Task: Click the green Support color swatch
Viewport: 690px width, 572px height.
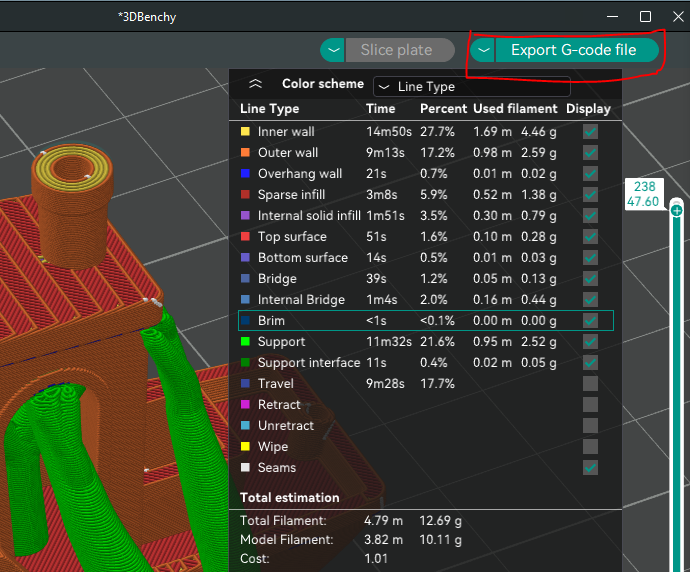Action: 246,341
